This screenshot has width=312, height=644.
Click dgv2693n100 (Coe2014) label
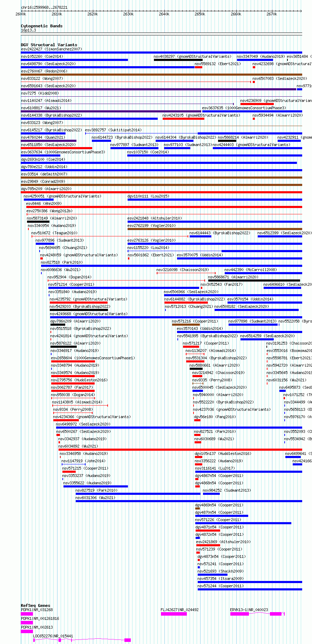[x=43, y=159]
